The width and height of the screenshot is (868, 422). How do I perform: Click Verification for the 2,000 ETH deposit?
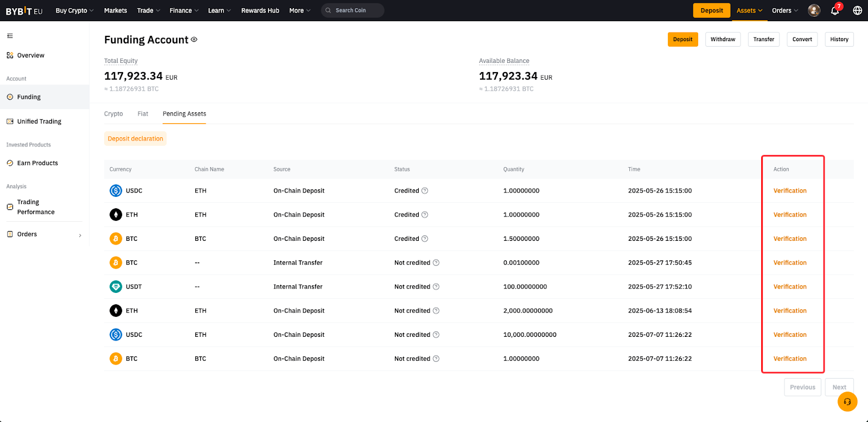pos(789,311)
